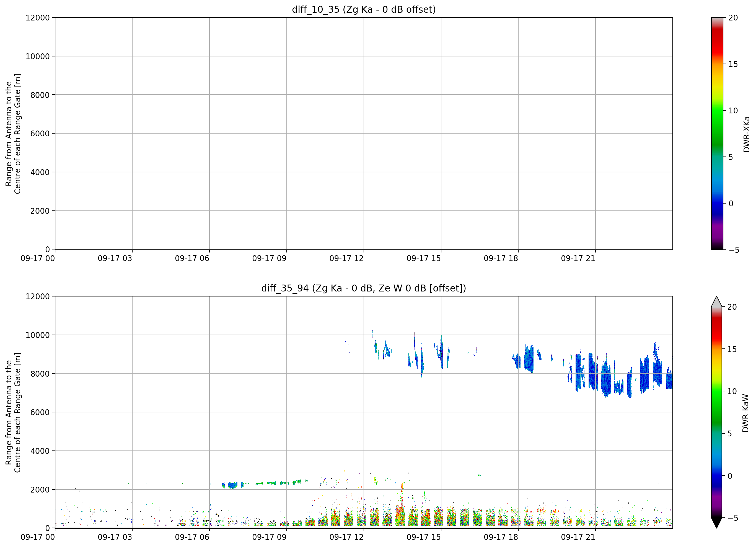Click x-tick "09-17 00" under diff_35_94 plot

click(x=38, y=537)
